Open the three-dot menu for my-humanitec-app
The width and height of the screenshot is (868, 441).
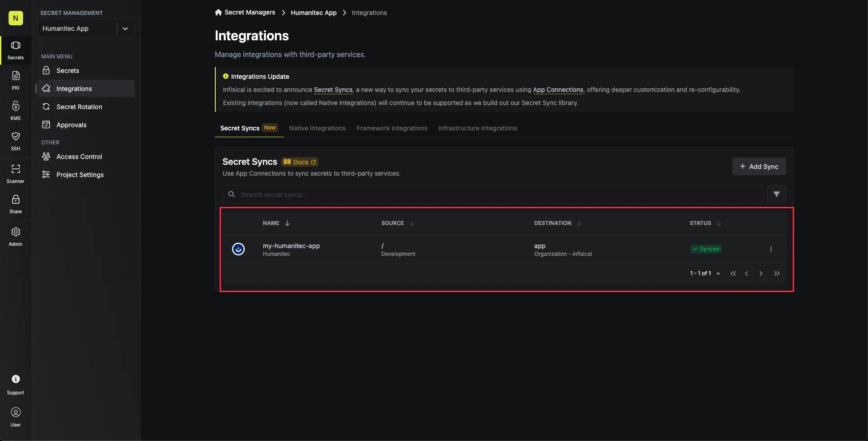771,249
